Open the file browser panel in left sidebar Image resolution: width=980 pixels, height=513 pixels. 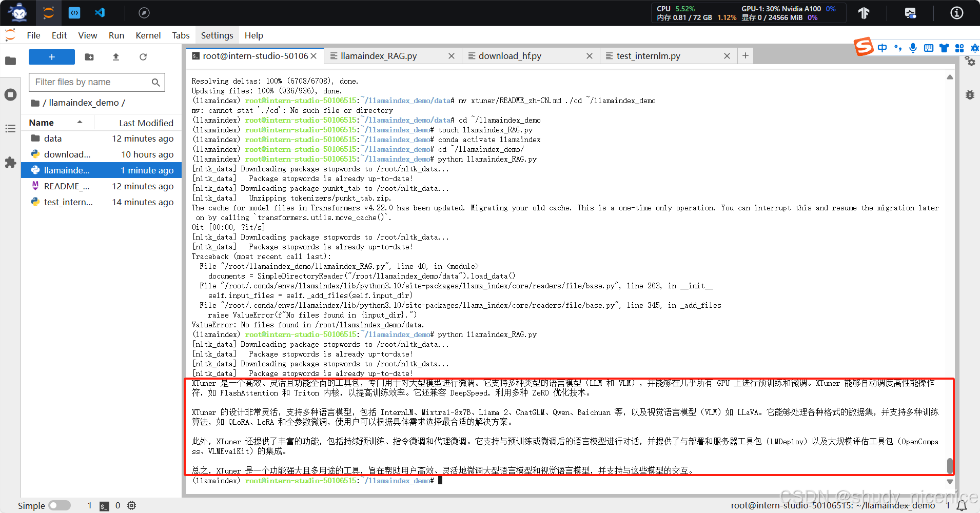tap(10, 61)
